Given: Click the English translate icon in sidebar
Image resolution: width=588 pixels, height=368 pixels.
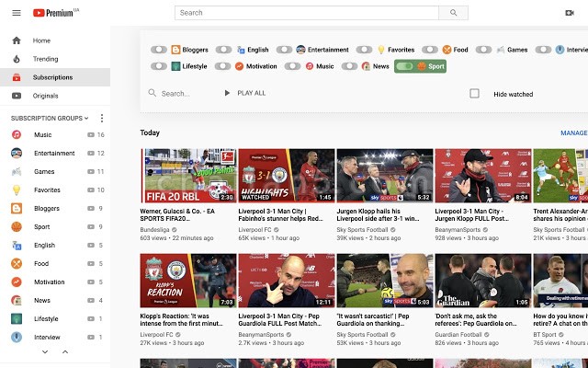Looking at the screenshot, I should point(17,246).
